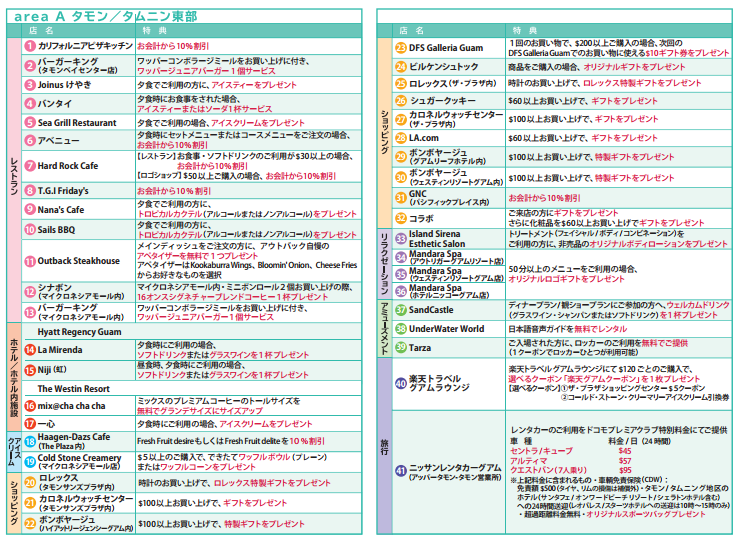
Task: Click 特典 column header in right table
Action: click(525, 31)
